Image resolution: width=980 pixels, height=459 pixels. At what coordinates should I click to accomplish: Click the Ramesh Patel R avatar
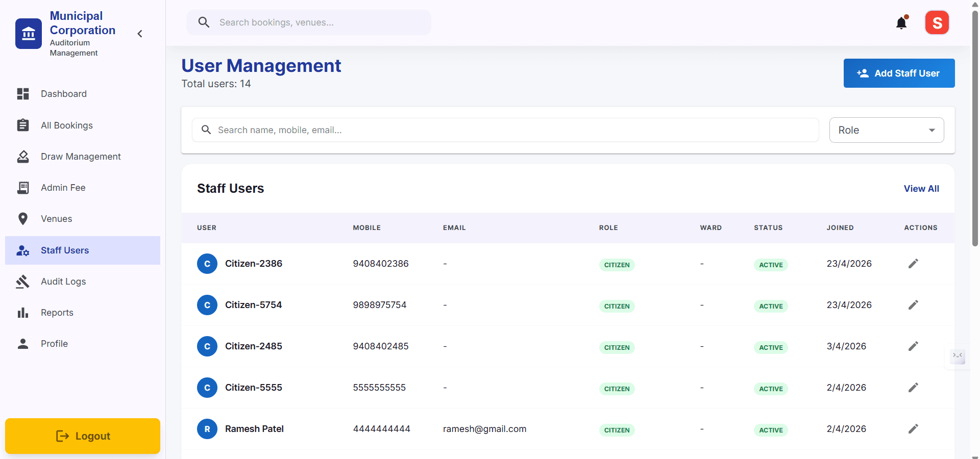[207, 429]
